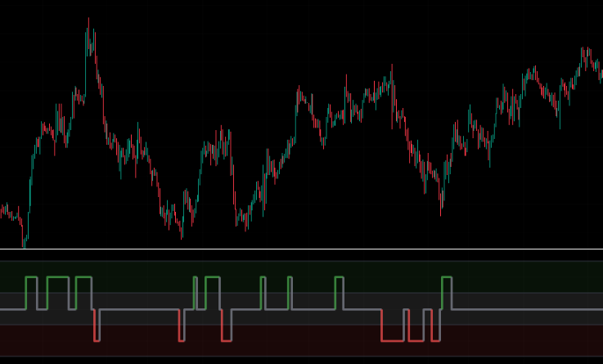Select the last green pulse in the indicator pane
603x364 pixels.
(446, 278)
